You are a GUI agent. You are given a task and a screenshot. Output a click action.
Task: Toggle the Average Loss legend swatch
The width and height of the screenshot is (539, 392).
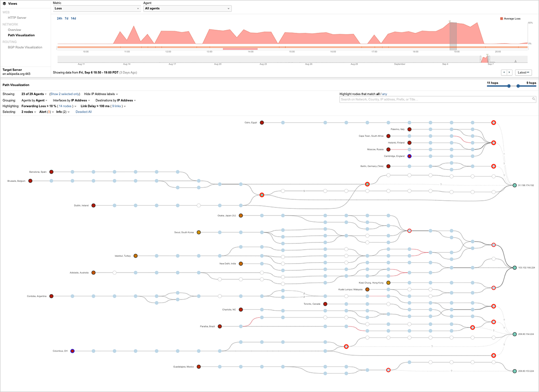point(501,19)
